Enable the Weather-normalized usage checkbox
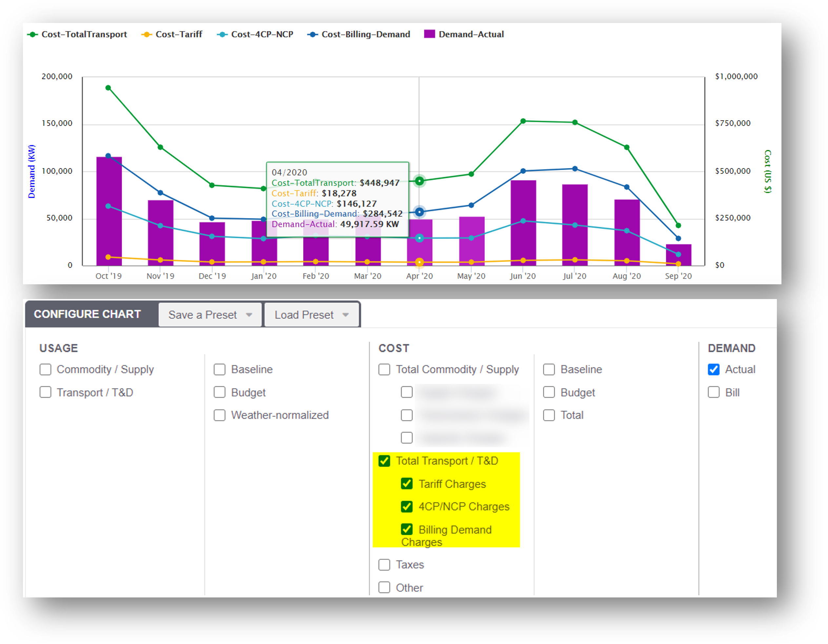The image size is (828, 644). tap(220, 415)
